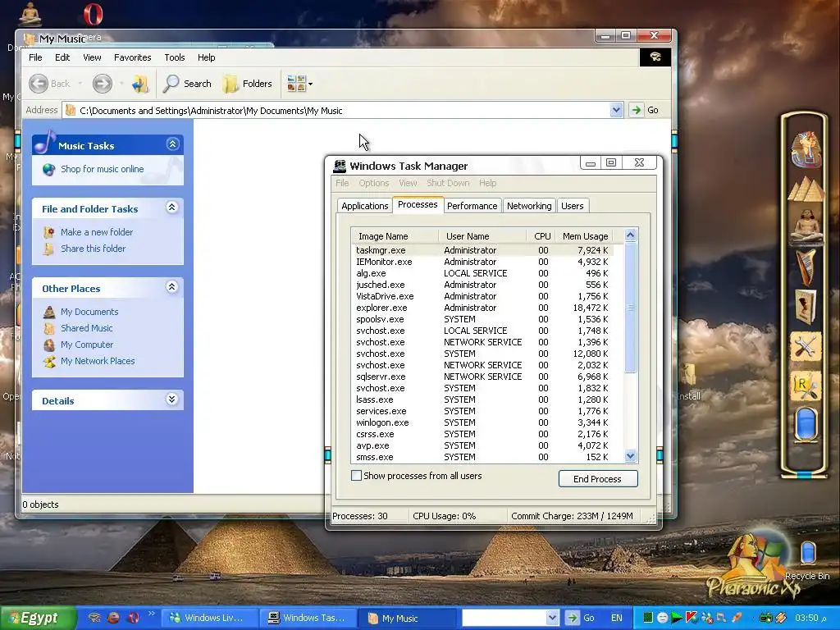Viewport: 840px width, 630px height.
Task: Click the red Kaspersky tray icon
Action: click(x=691, y=618)
